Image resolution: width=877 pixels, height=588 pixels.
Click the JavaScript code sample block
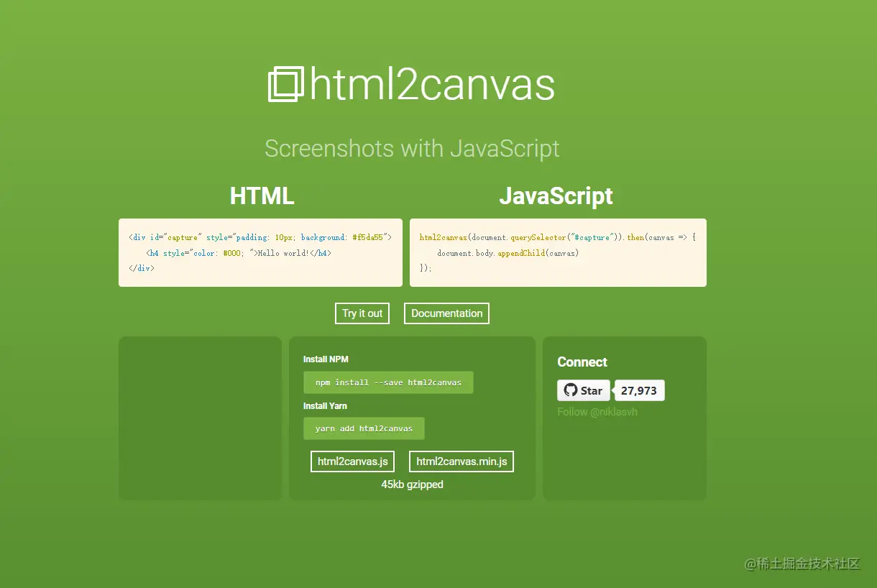558,252
